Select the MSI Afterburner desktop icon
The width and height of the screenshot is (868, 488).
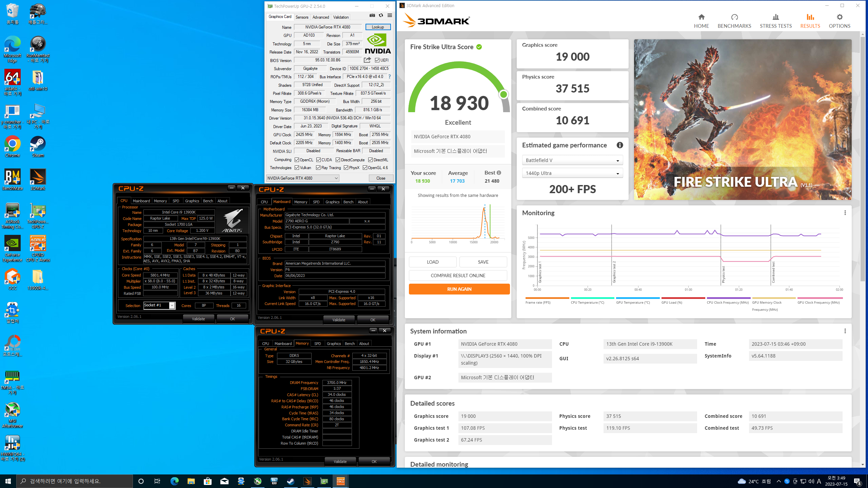point(13,415)
